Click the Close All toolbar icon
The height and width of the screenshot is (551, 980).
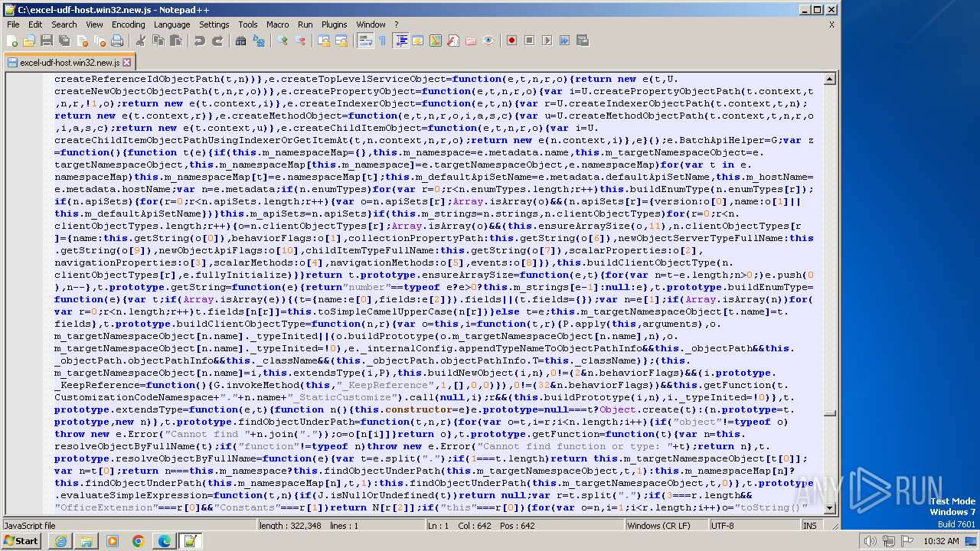[x=99, y=41]
